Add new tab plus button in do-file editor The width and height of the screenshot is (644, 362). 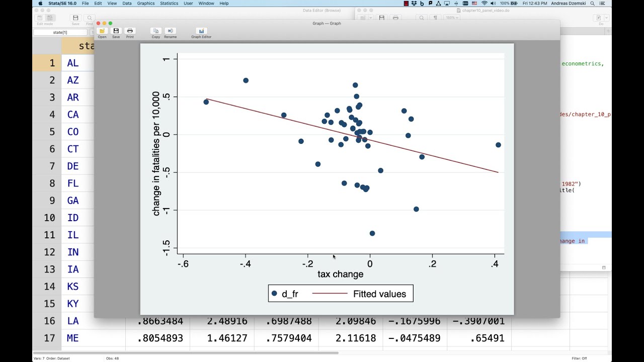click(x=608, y=31)
